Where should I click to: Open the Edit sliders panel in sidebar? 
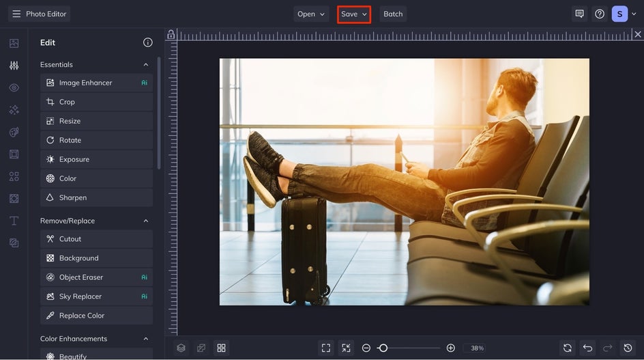coord(14,66)
